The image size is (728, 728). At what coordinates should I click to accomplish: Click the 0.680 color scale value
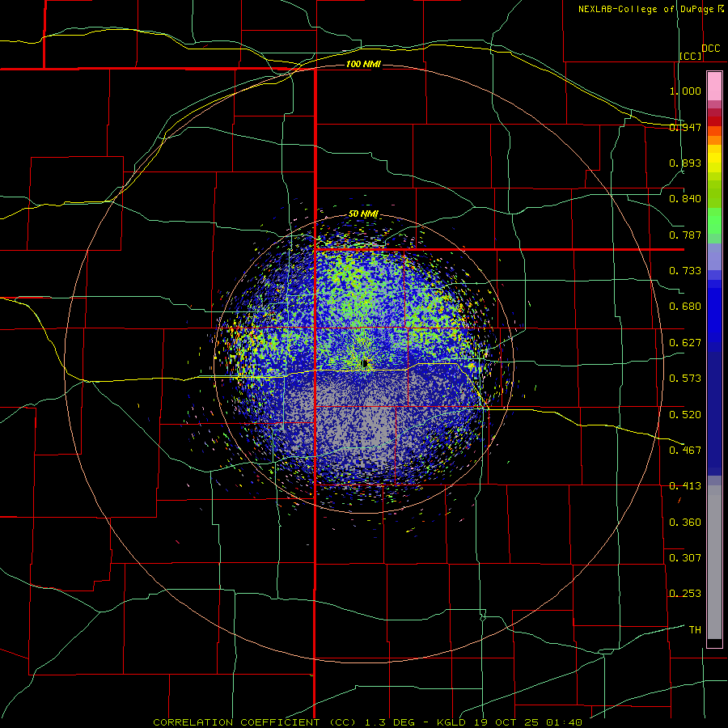click(685, 307)
